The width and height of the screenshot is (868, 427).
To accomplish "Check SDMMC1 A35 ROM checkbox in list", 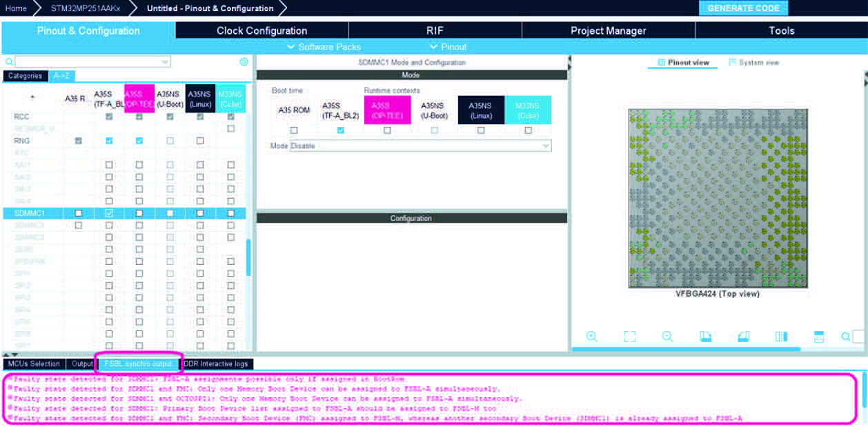I will [x=78, y=214].
